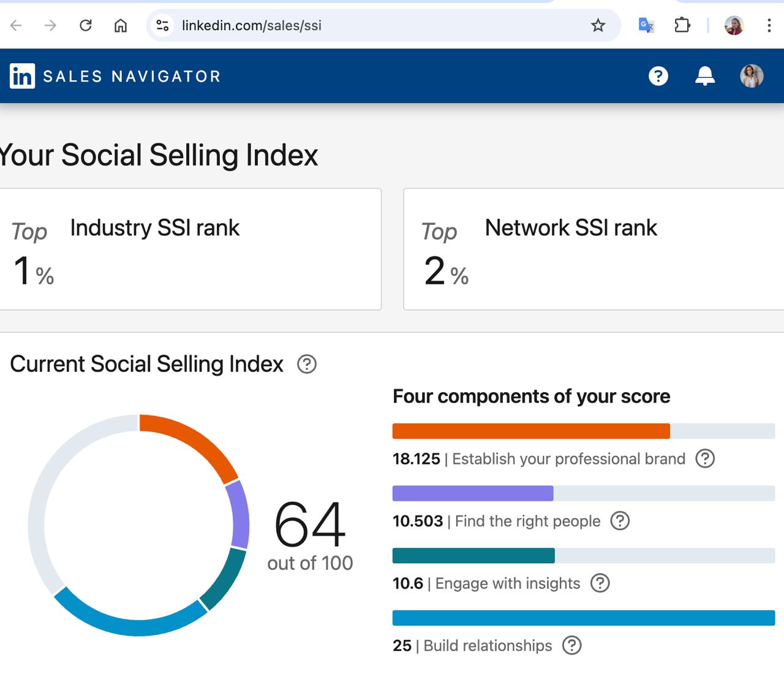Click help icon beside Current Social Selling Index
Screen dimensions: 784x690
tap(307, 364)
